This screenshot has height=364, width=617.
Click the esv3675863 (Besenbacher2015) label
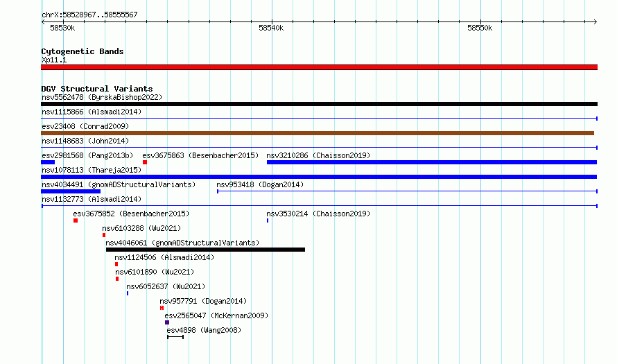pyautogui.click(x=200, y=155)
